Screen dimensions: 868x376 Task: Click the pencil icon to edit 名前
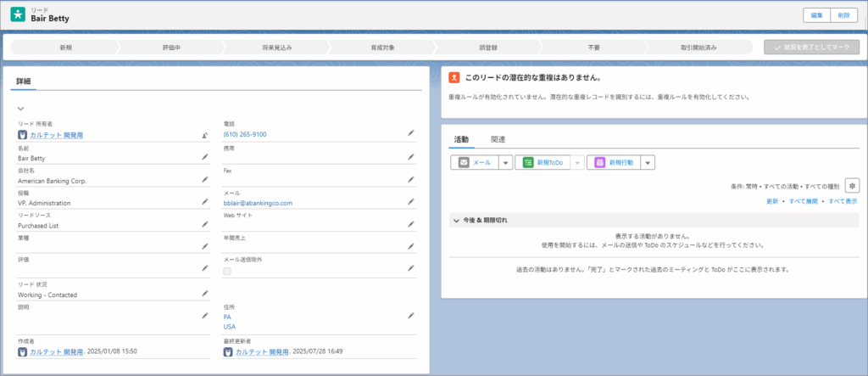click(204, 157)
